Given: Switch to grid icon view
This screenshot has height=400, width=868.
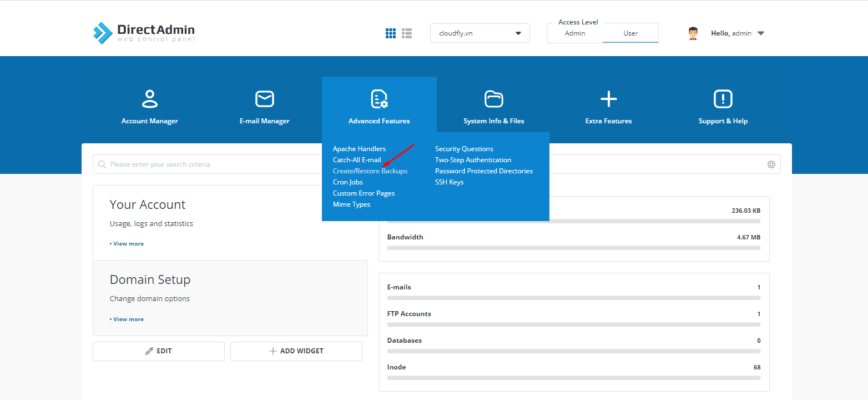Looking at the screenshot, I should point(391,33).
